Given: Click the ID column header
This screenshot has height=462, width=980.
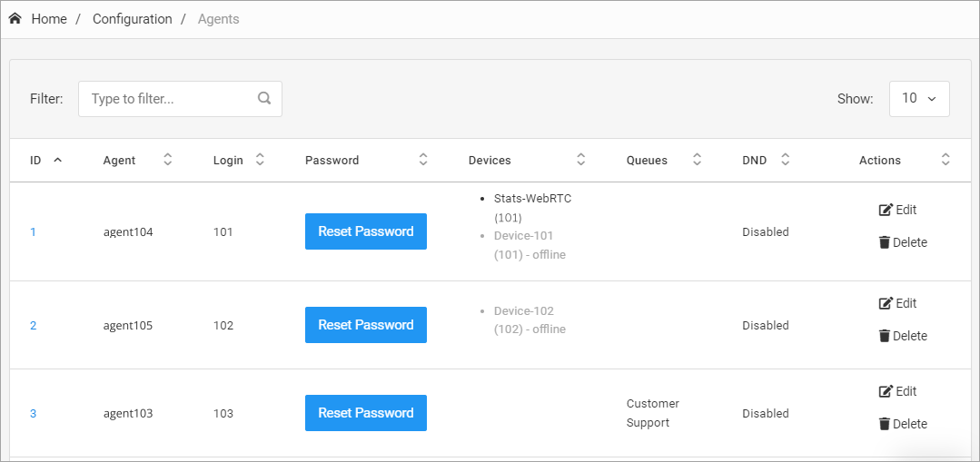Looking at the screenshot, I should [35, 161].
